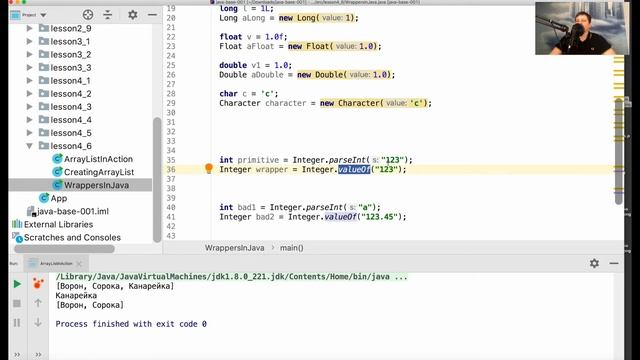640x360 pixels.
Task: Click the intention lightbulb on line 36
Action: point(209,168)
